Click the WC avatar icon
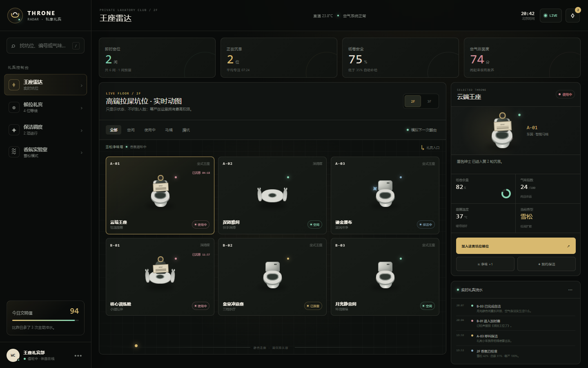Image resolution: width=588 pixels, height=368 pixels. click(13, 355)
